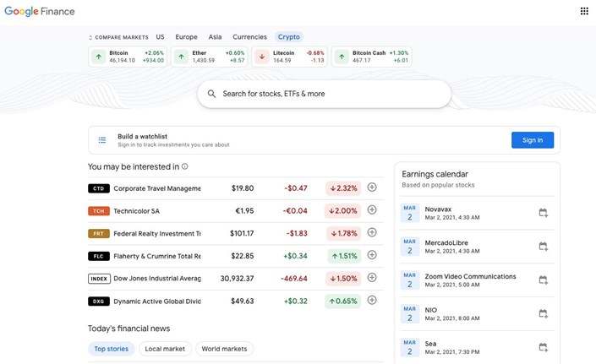Select the World markets news filter
This screenshot has width=596, height=364.
[x=224, y=349]
